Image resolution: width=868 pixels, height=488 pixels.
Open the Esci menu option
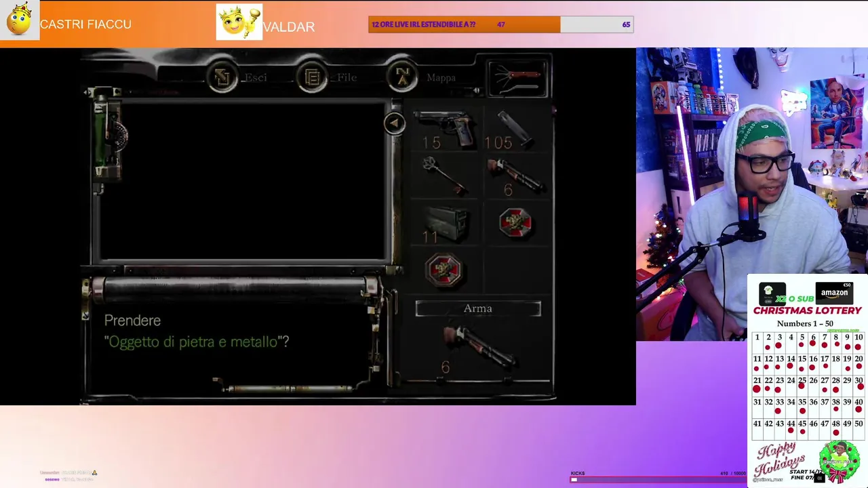point(255,77)
